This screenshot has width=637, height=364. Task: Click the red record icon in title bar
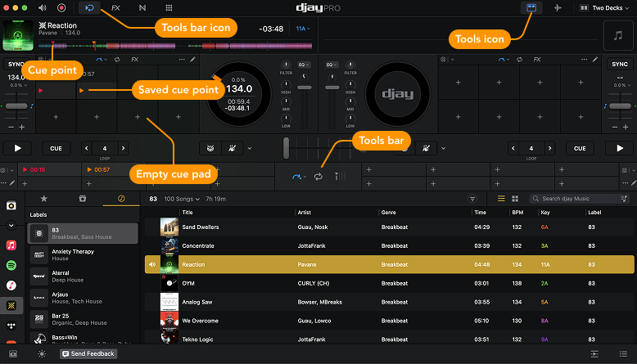(61, 7)
